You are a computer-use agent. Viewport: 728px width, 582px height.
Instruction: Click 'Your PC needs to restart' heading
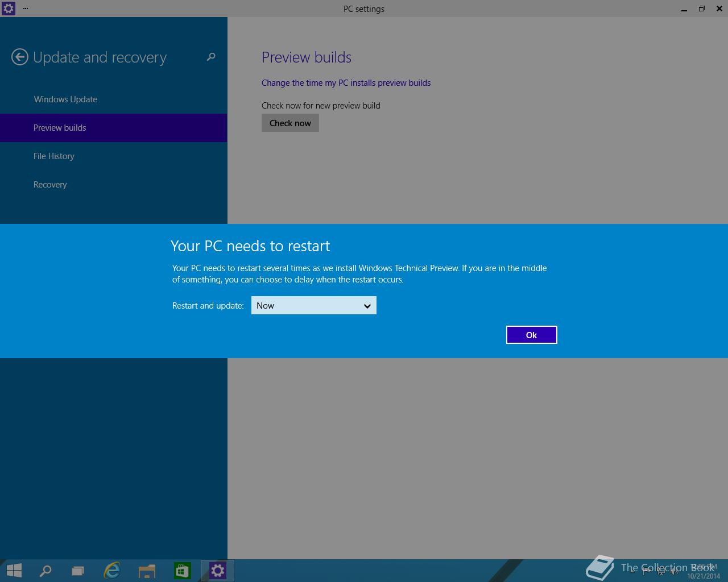[x=250, y=246]
